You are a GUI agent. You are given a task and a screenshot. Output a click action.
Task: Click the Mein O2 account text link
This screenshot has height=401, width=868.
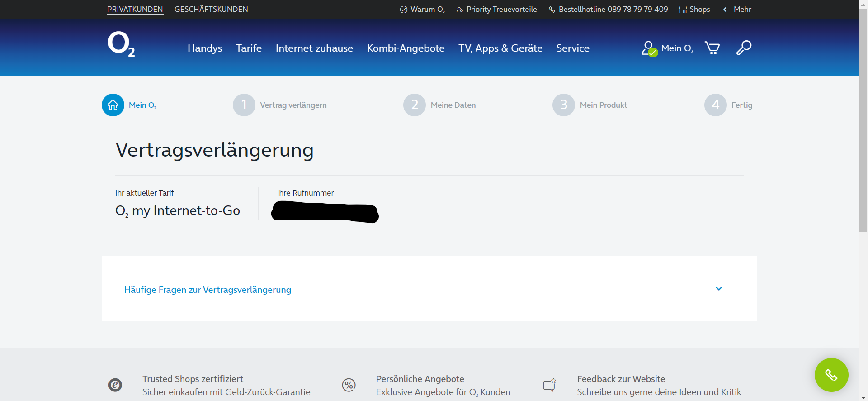pyautogui.click(x=677, y=48)
